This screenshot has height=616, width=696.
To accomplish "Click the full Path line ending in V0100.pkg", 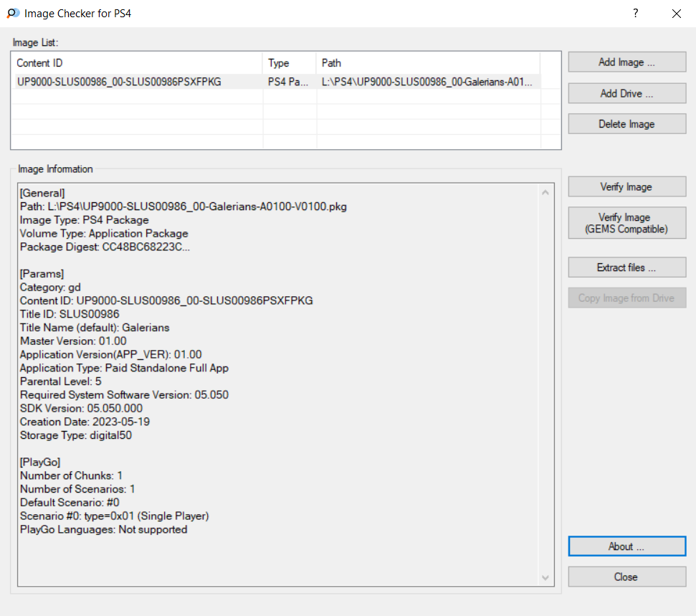I will 183,207.
